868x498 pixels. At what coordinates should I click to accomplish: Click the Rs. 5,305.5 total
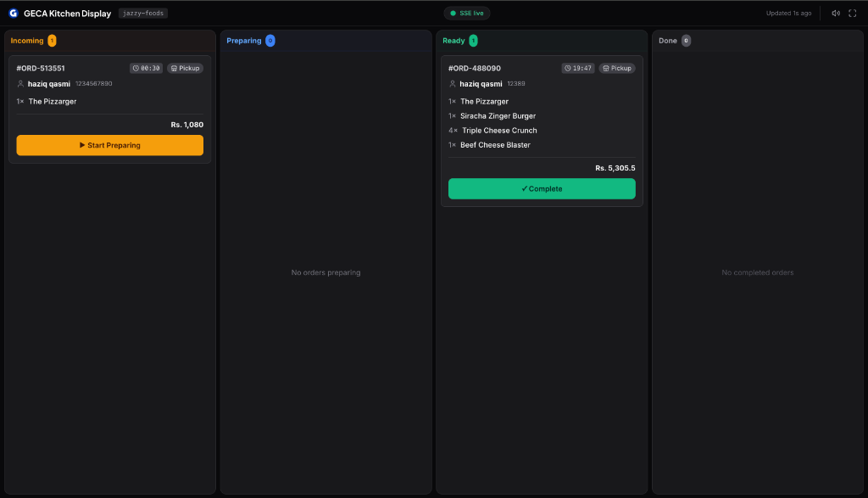click(615, 168)
